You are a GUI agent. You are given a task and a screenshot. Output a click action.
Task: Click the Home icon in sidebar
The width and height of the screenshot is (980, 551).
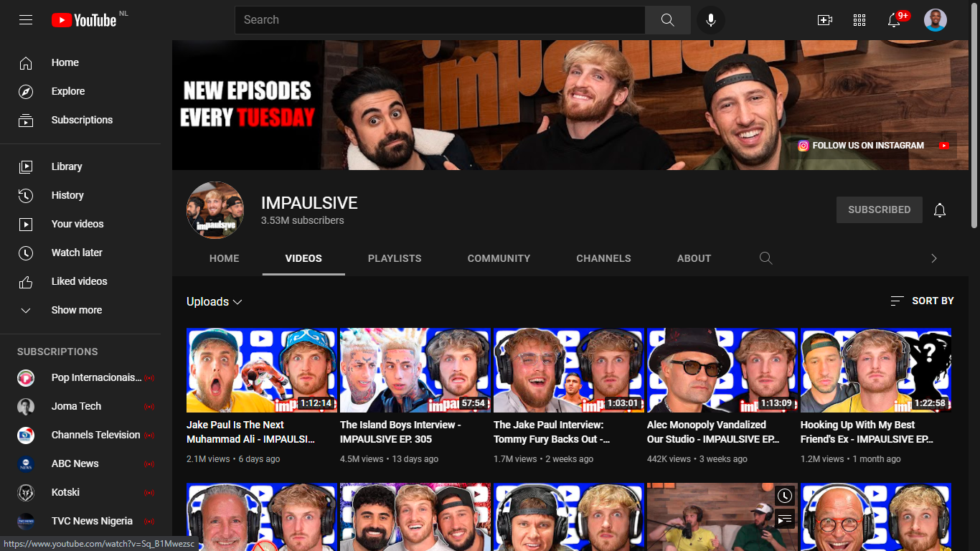pyautogui.click(x=26, y=63)
